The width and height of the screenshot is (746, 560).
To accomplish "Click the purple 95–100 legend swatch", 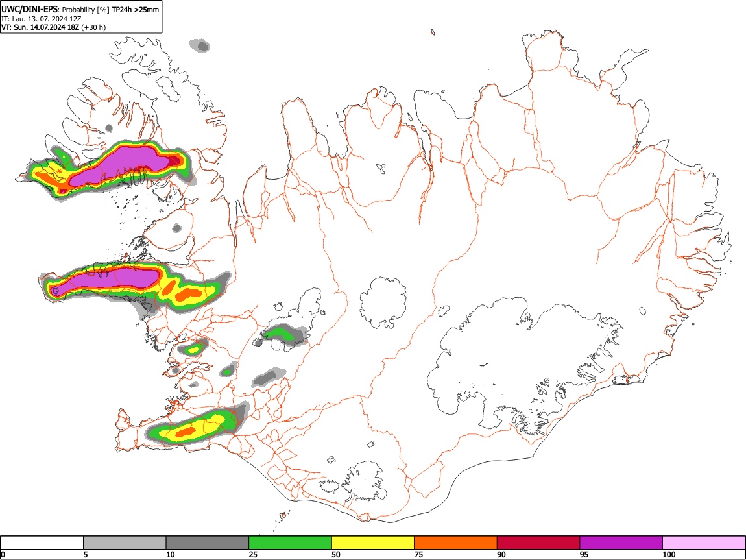I will coord(621,543).
